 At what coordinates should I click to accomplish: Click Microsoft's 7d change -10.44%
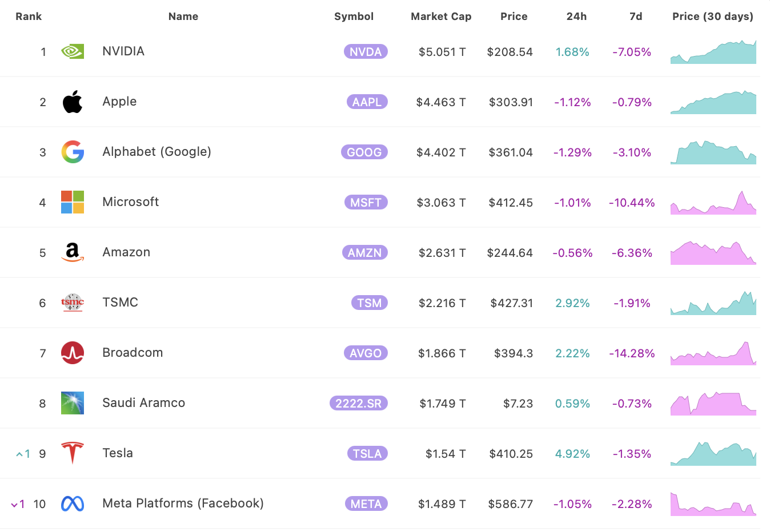click(x=632, y=203)
